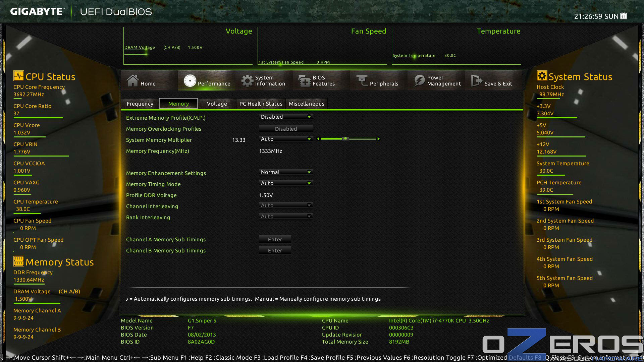Viewport: 644px width, 362px height.
Task: Click the Host Clock 99.79MHz reading
Action: 551,94
